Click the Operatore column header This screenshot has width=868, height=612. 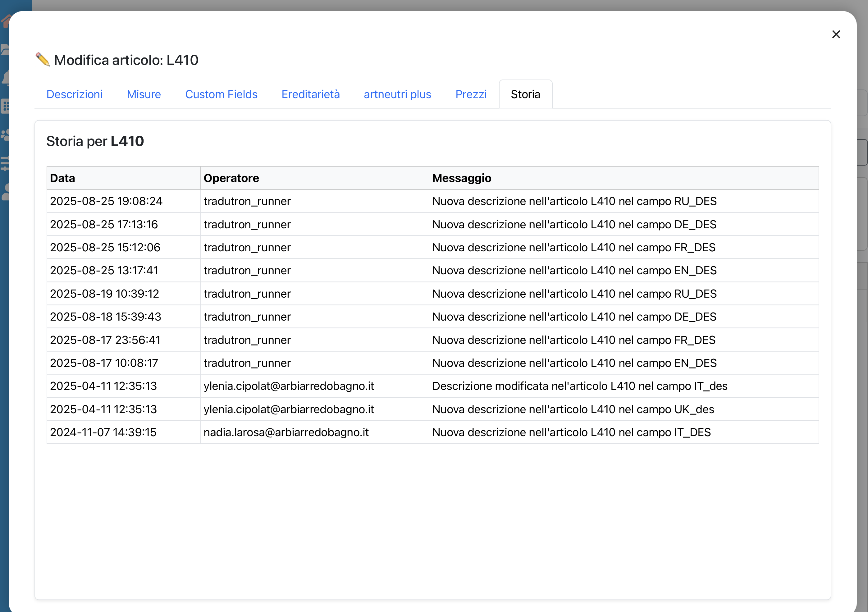coord(231,178)
